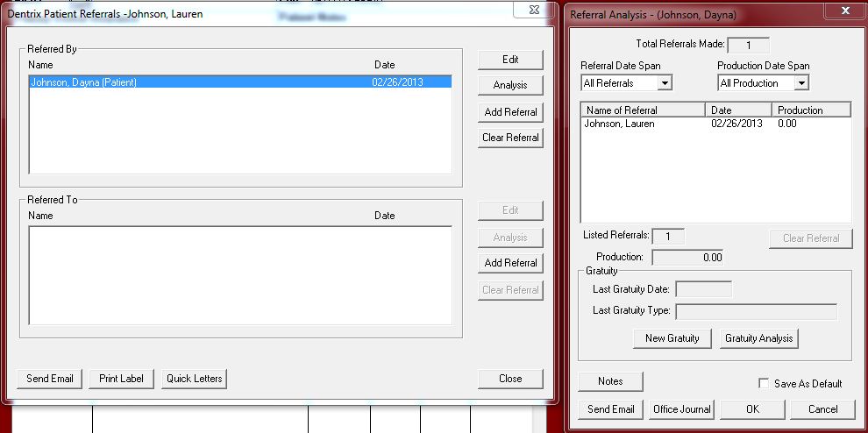The width and height of the screenshot is (868, 433).
Task: Click the Production total field
Action: click(687, 258)
